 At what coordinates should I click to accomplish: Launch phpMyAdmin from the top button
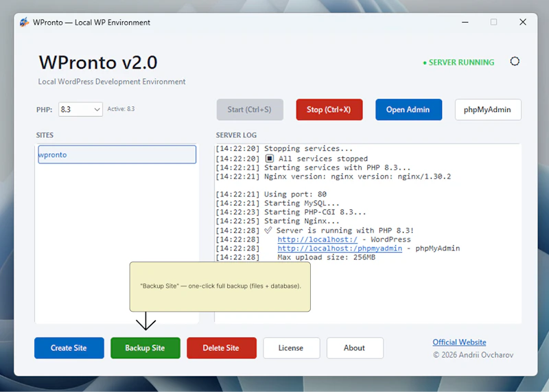488,110
